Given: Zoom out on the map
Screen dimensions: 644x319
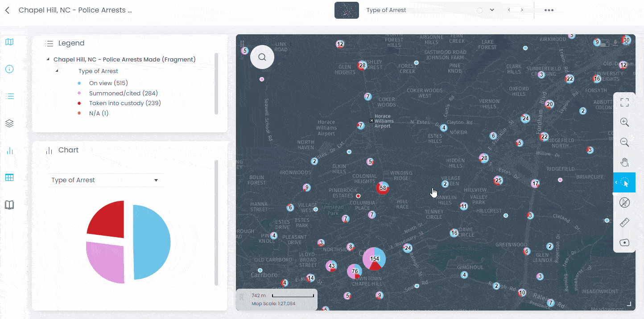Looking at the screenshot, I should tap(624, 142).
